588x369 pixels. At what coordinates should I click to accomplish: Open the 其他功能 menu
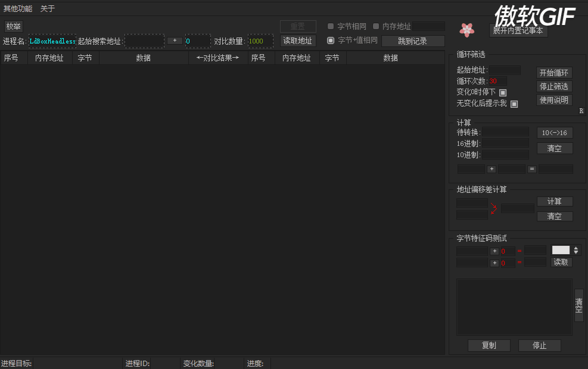[18, 8]
